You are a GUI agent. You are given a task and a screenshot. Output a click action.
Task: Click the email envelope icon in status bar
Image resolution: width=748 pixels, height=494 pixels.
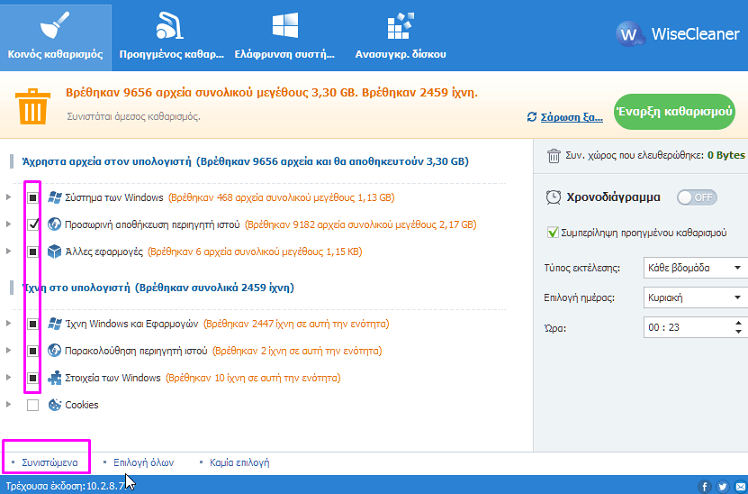740,486
